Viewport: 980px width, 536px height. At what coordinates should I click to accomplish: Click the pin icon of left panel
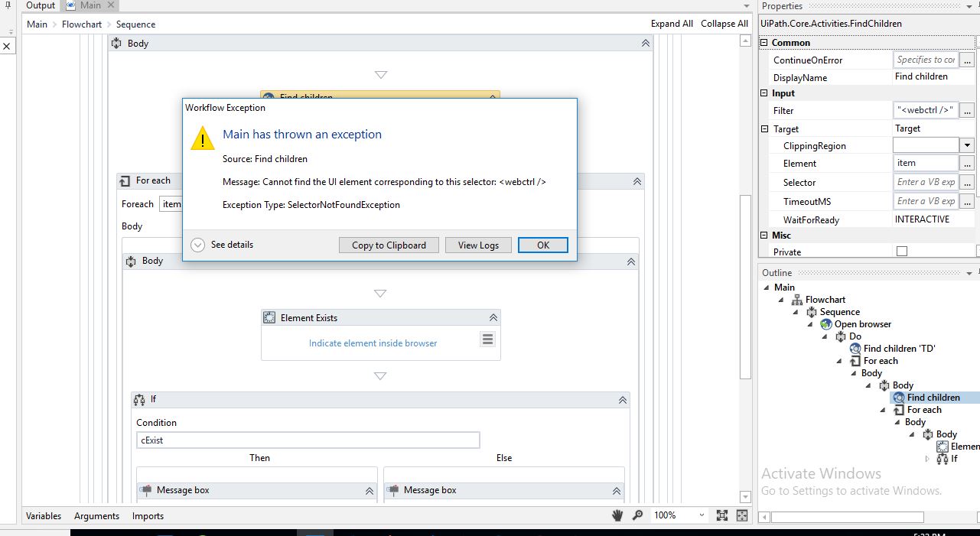(7, 6)
